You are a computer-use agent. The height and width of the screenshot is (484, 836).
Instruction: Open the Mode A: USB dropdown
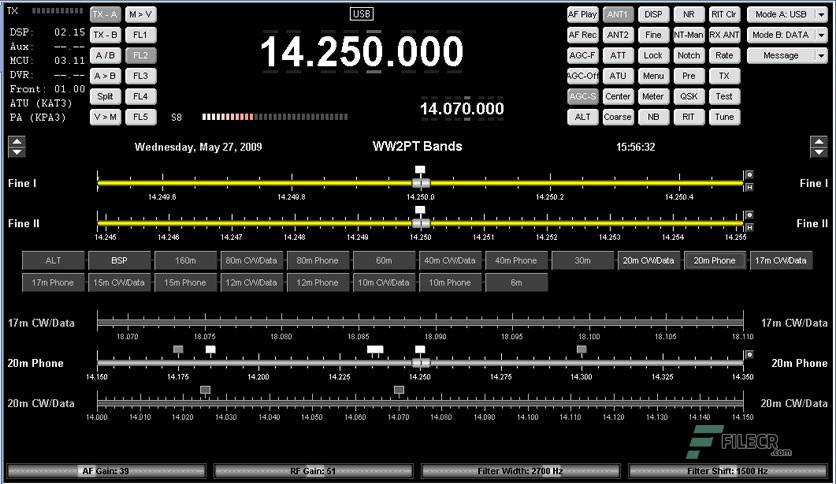click(x=786, y=14)
